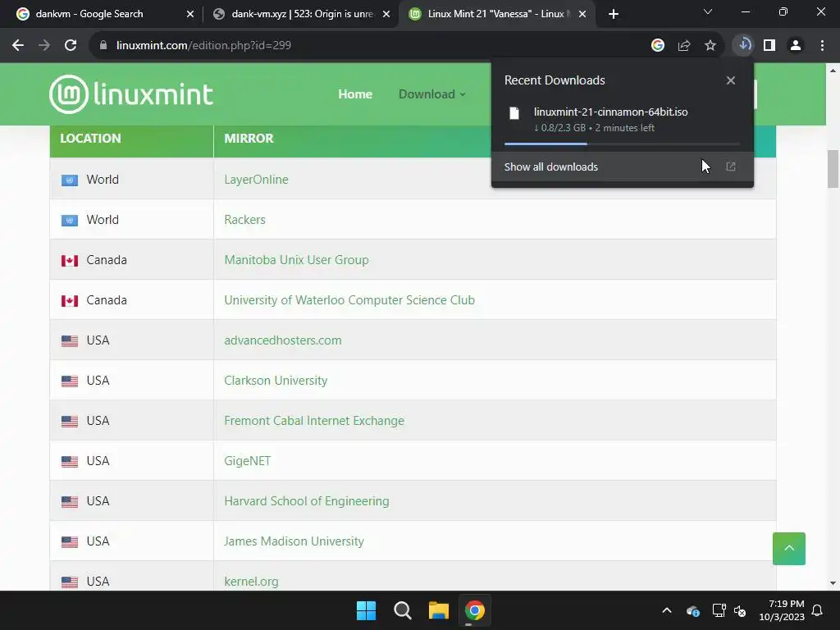Image resolution: width=840 pixels, height=630 pixels.
Task: Open Clarkson University mirror
Action: tap(276, 381)
